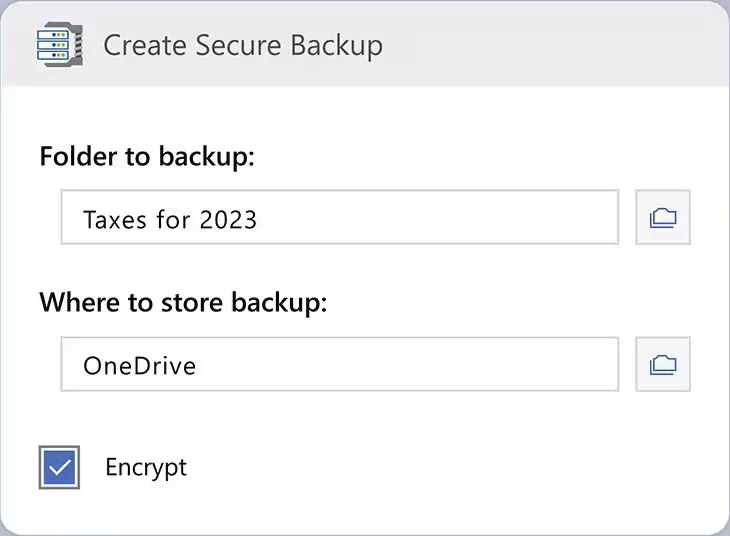
Task: Click empty area of the dialog header bar
Action: point(554,45)
